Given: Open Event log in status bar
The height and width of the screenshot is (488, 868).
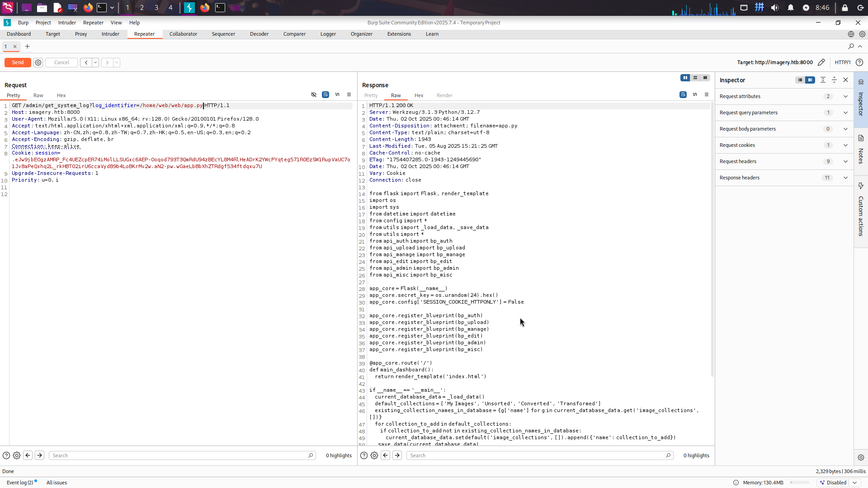Looking at the screenshot, I should tap(20, 483).
